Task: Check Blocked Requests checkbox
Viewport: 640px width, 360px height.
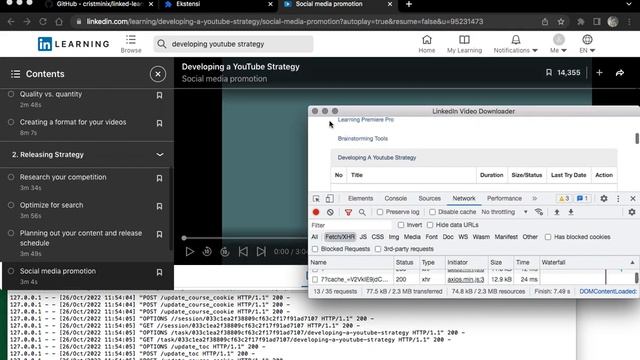Action: coord(315,249)
